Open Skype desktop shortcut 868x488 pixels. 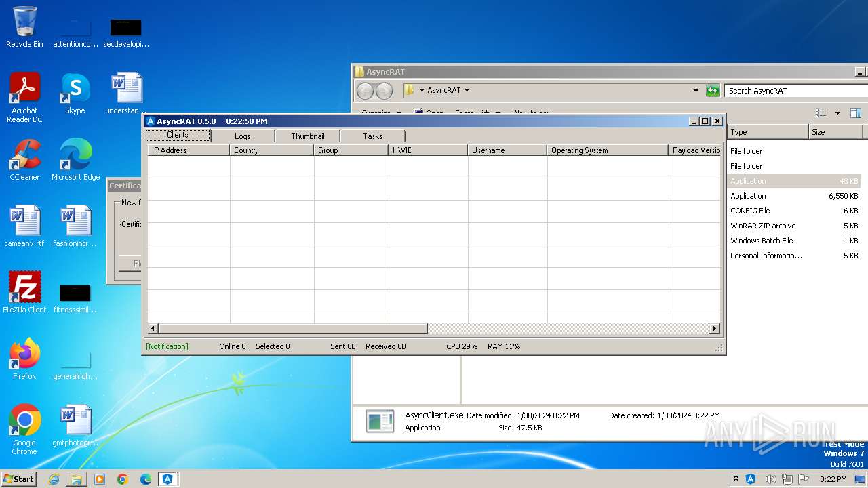[75, 94]
